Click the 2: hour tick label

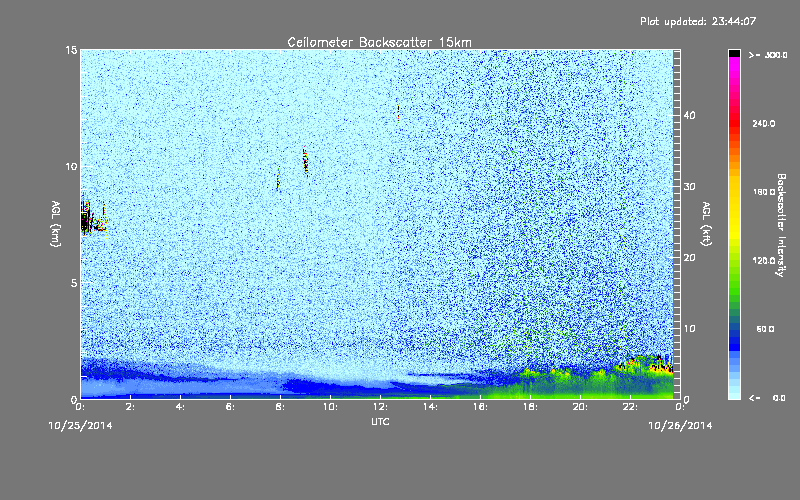click(131, 407)
